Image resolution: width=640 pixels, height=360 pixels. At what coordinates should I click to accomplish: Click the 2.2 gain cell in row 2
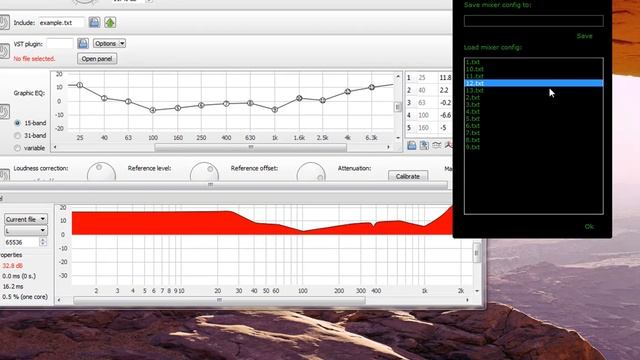(x=445, y=90)
